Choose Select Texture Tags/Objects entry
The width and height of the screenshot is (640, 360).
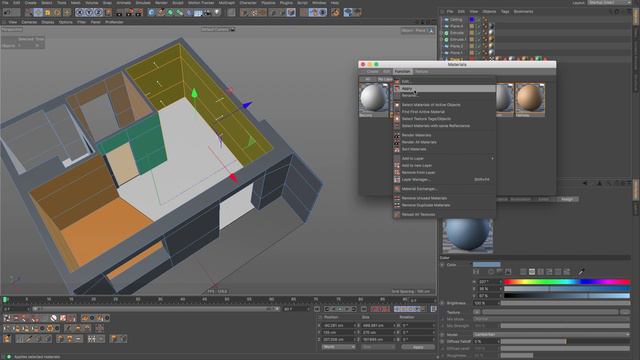point(444,119)
